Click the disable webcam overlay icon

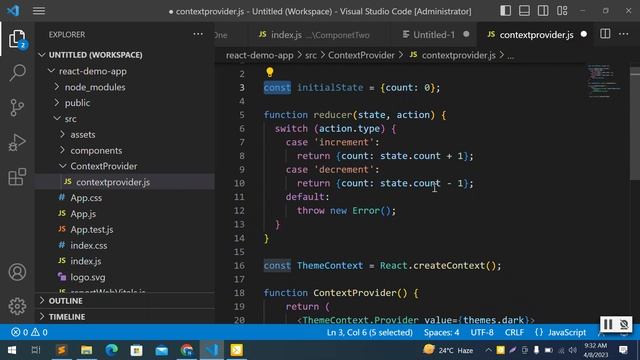pyautogui.click(x=624, y=324)
